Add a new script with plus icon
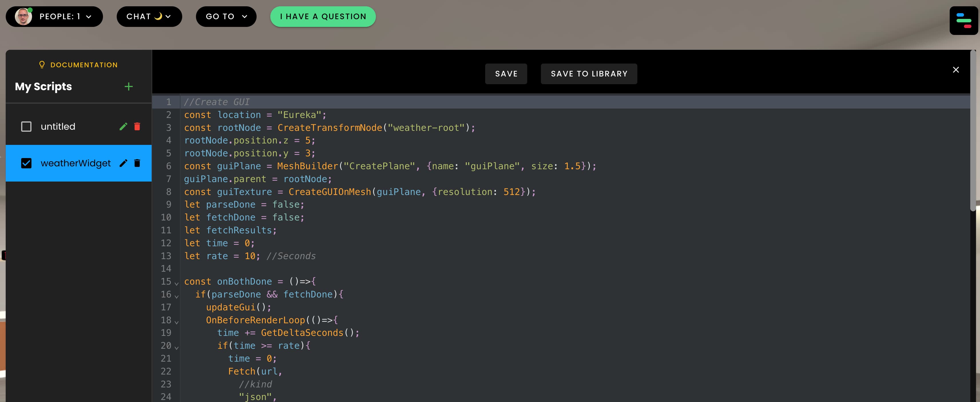980x402 pixels. point(129,86)
